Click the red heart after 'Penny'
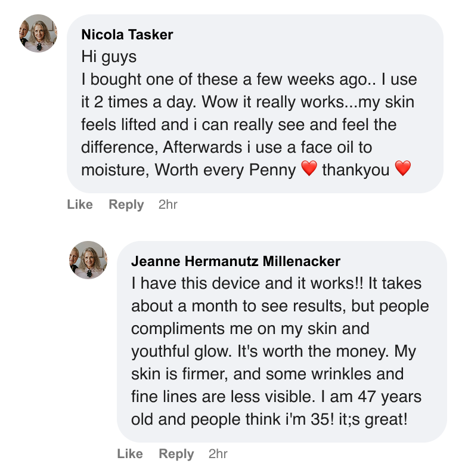465x476 pixels. (x=309, y=169)
